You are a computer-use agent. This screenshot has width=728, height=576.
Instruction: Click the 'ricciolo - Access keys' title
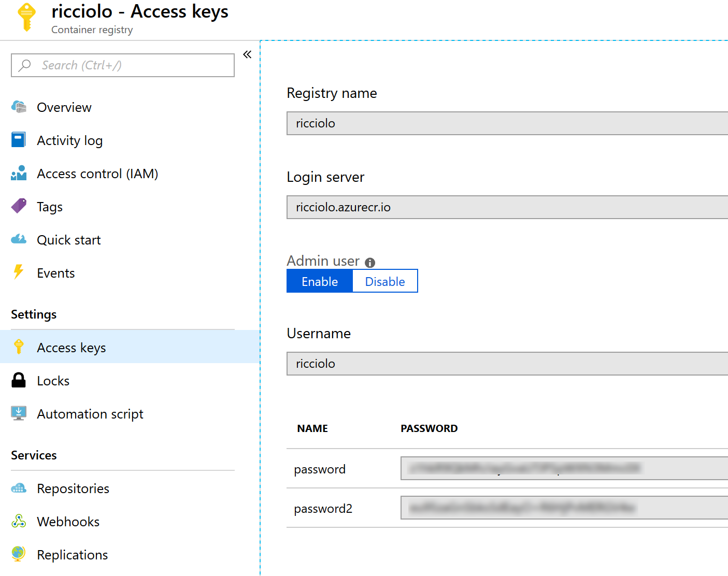140,11
